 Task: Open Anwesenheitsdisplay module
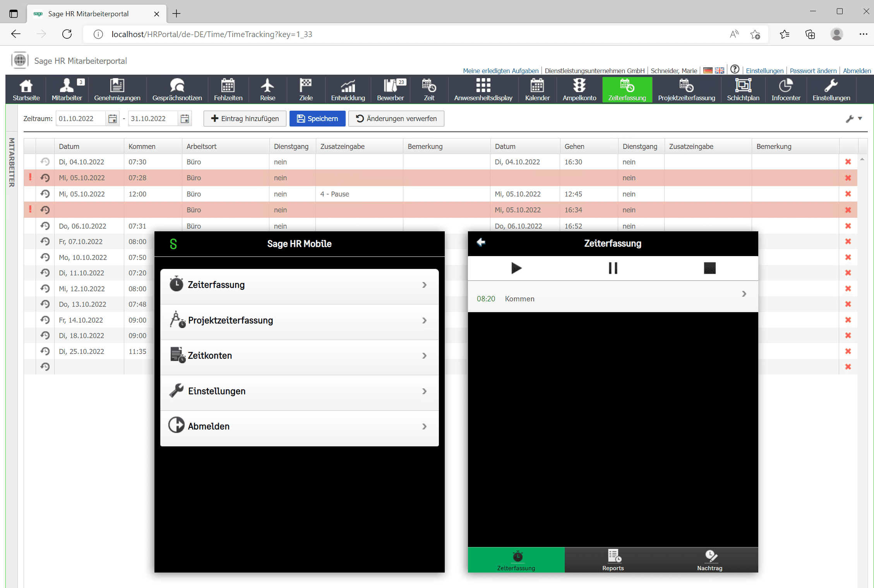coord(483,90)
